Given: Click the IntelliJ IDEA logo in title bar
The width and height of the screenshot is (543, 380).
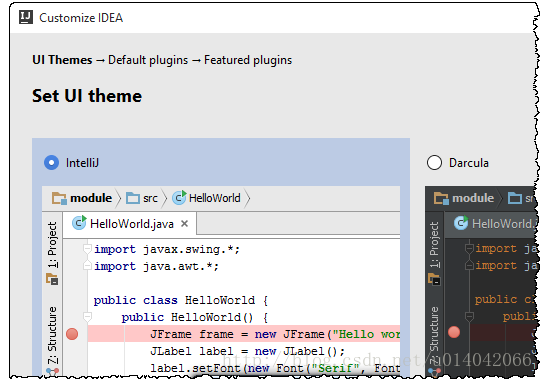Looking at the screenshot, I should [26, 17].
